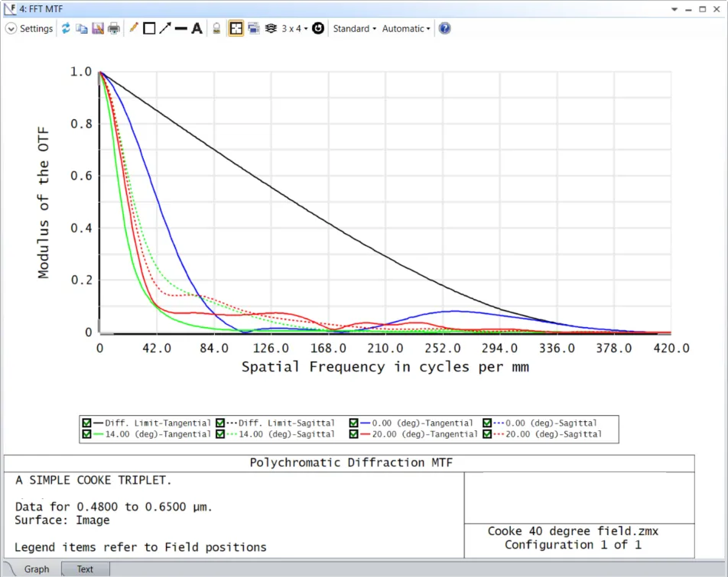Click the lock window icon

216,28
